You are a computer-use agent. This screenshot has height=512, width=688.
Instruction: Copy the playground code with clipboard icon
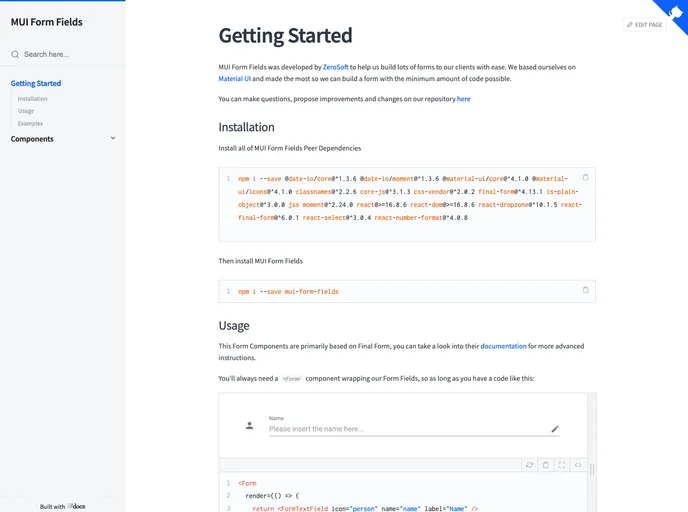[x=546, y=465]
